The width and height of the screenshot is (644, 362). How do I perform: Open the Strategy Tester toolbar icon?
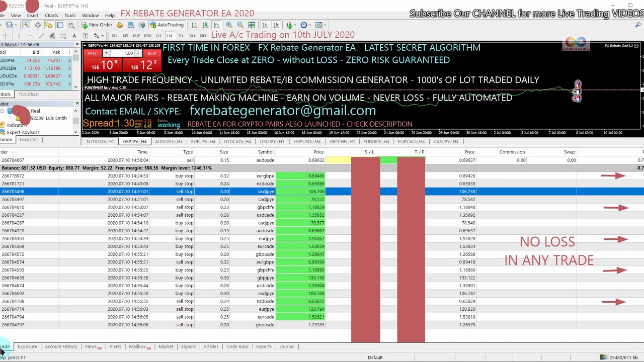pyautogui.click(x=71, y=25)
